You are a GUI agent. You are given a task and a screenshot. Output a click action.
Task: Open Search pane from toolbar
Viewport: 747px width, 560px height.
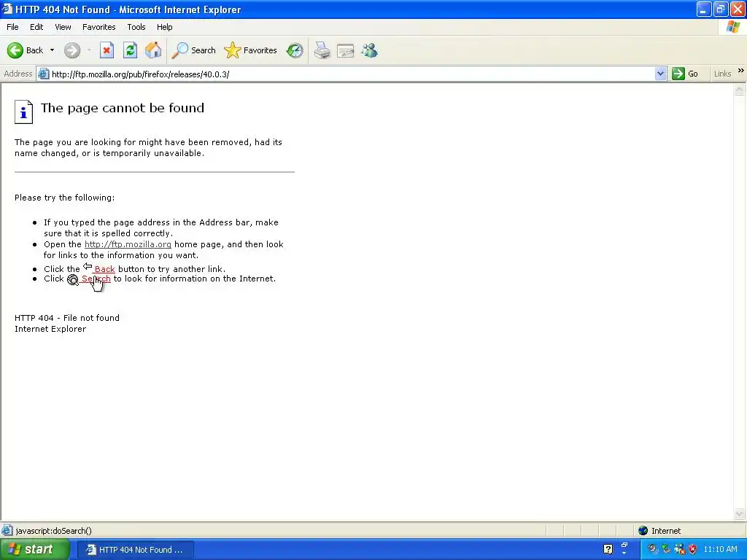point(193,50)
